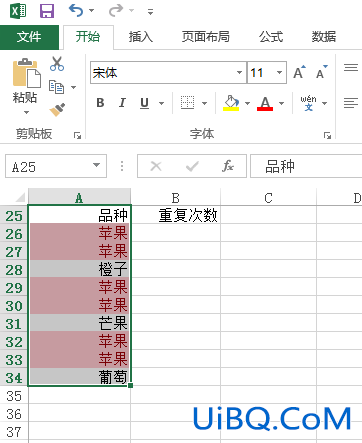Apply cell borders with the borders icon
Image resolution: width=362 pixels, height=443 pixels.
[x=187, y=103]
